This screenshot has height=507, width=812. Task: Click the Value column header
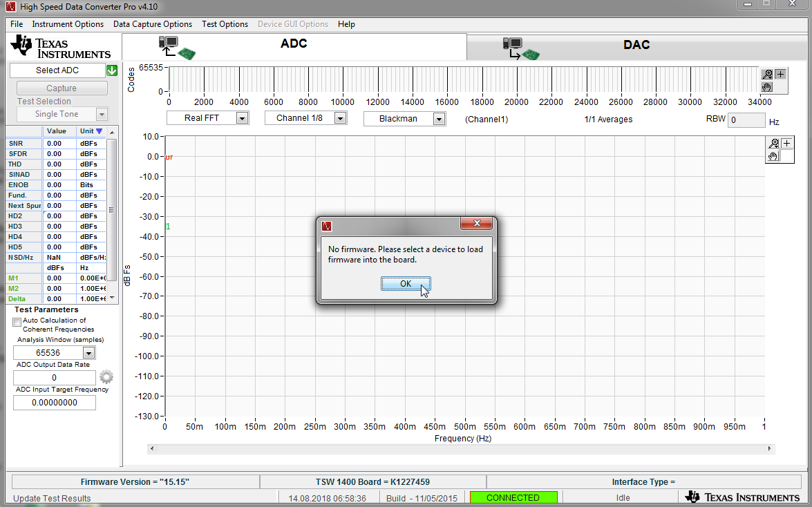coord(57,131)
